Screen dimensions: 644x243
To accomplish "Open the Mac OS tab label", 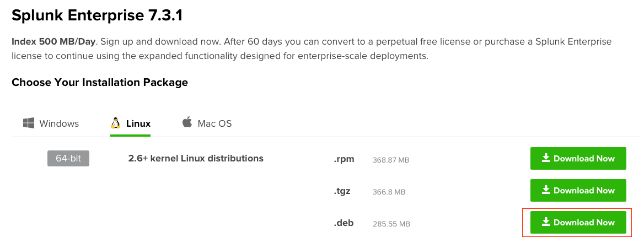I will [x=214, y=123].
